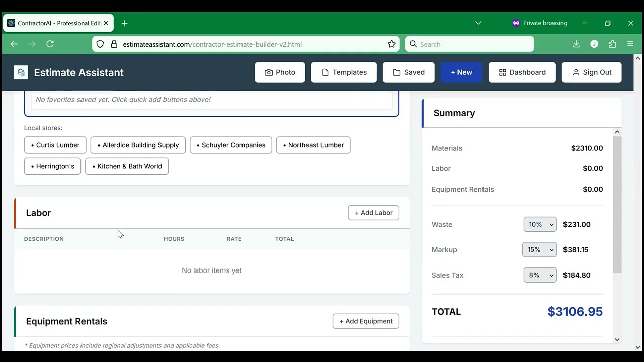Start a new estimate with + New

(x=461, y=72)
